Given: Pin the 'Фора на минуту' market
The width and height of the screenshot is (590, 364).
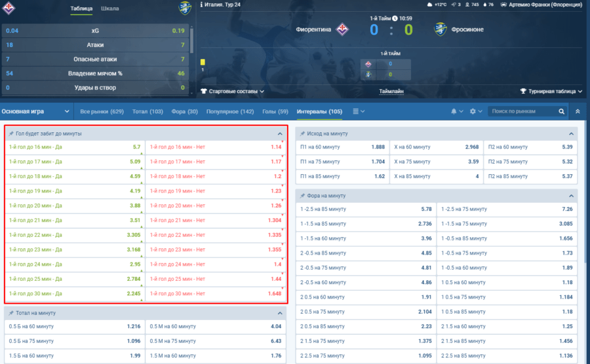Looking at the screenshot, I should (x=304, y=196).
